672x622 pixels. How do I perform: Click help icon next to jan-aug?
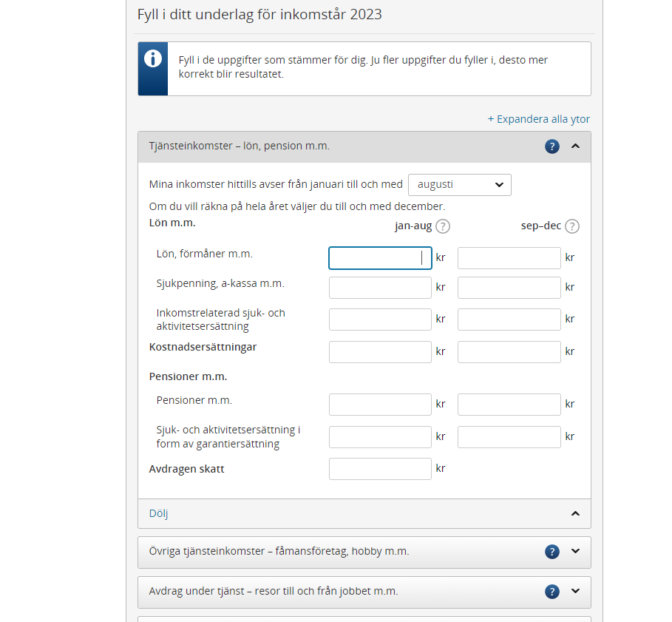(x=443, y=226)
